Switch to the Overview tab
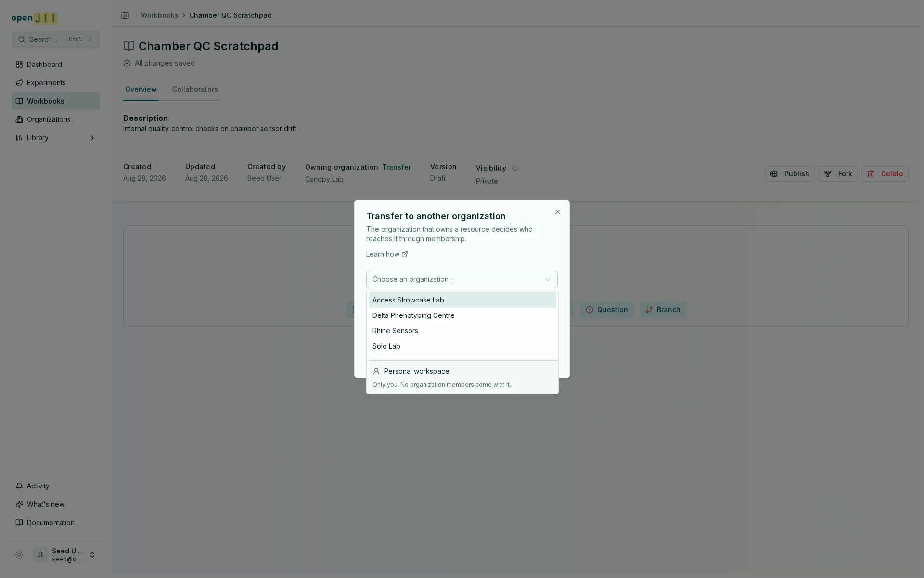924x578 pixels. [141, 89]
